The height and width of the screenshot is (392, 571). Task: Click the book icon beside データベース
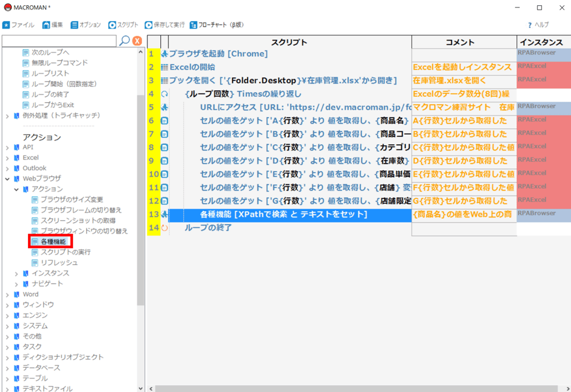tap(17, 368)
